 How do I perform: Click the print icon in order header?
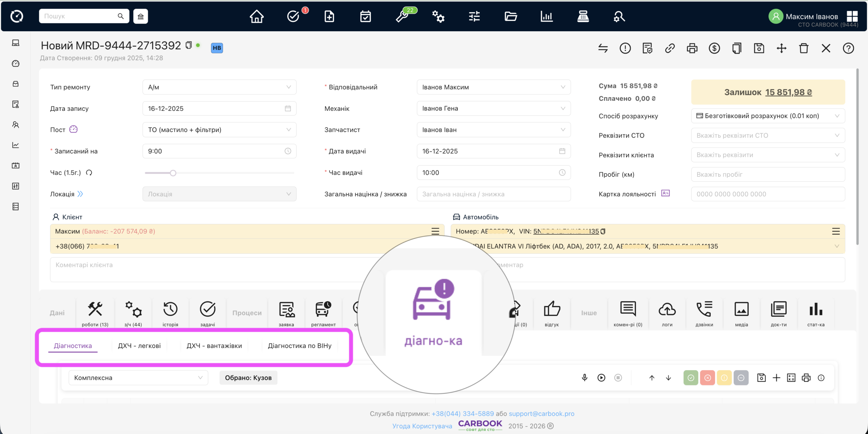(692, 48)
